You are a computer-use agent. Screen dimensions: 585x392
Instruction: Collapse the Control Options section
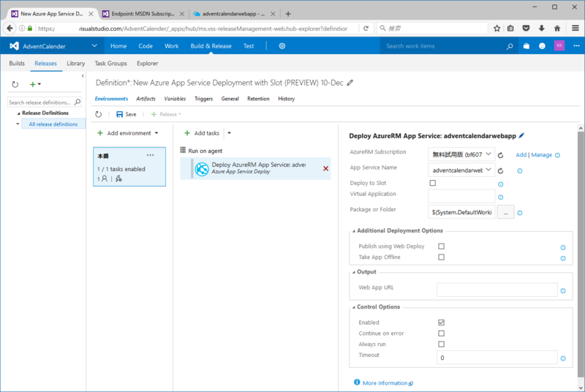[354, 307]
